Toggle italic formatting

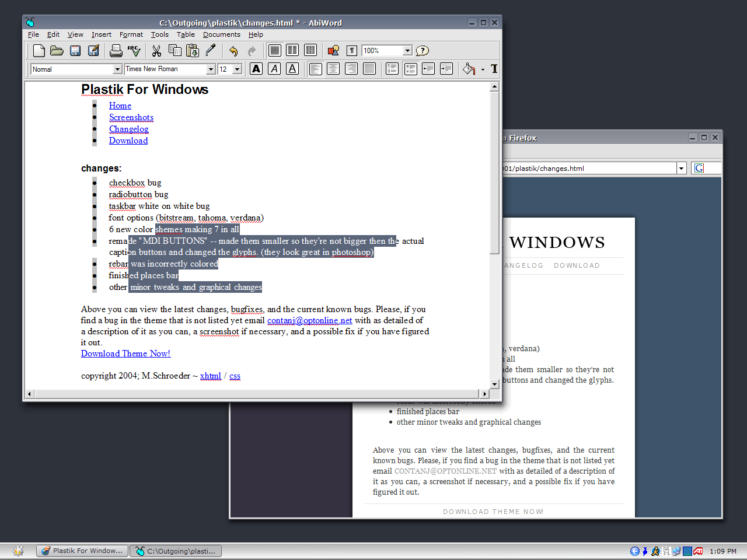pos(274,69)
